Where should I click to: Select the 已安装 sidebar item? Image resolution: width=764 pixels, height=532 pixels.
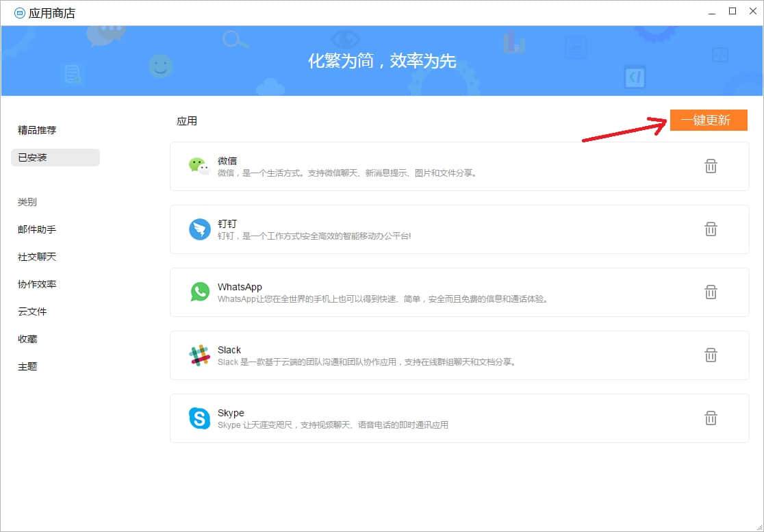pyautogui.click(x=55, y=157)
